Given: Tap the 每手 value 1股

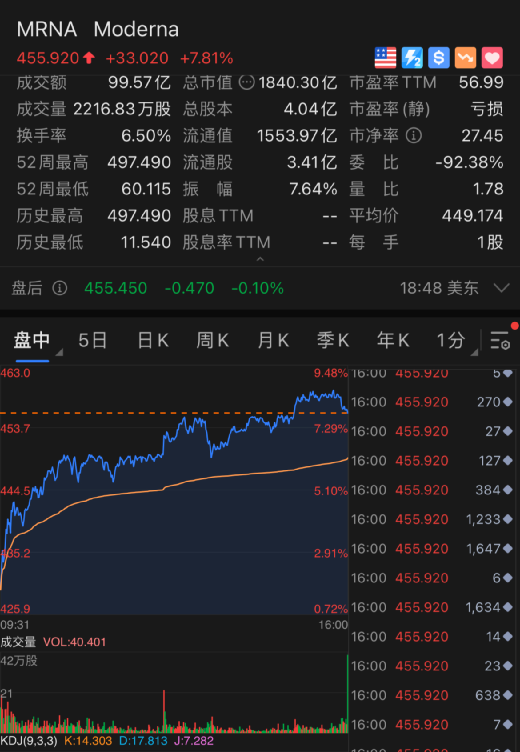Looking at the screenshot, I should 490,242.
